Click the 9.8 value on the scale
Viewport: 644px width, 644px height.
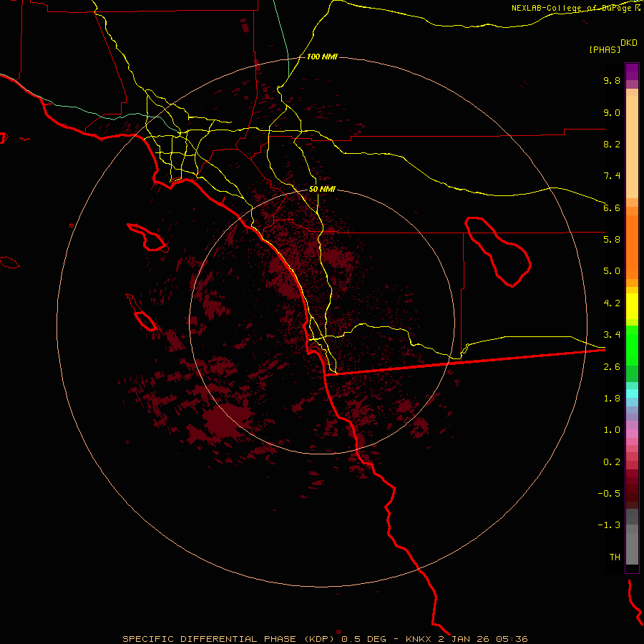click(612, 80)
